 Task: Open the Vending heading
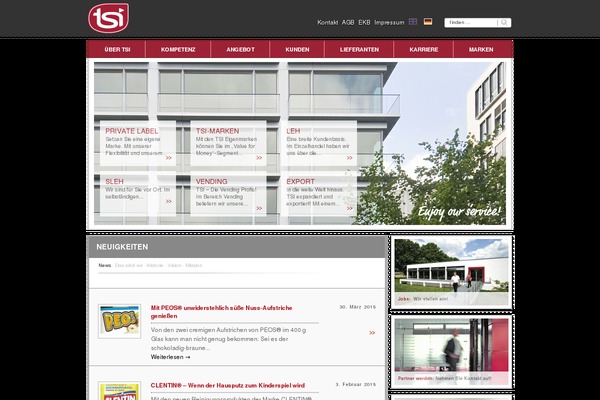tap(211, 181)
